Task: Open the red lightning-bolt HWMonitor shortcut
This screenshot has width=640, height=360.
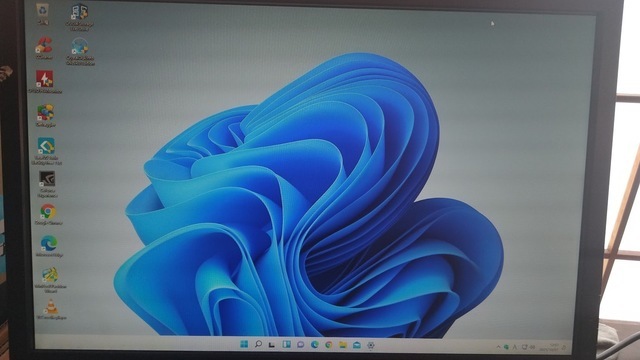Action: pyautogui.click(x=44, y=81)
